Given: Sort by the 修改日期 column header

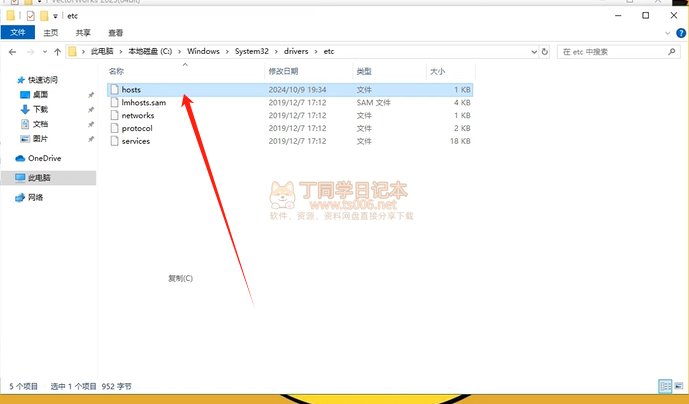Looking at the screenshot, I should (x=283, y=71).
